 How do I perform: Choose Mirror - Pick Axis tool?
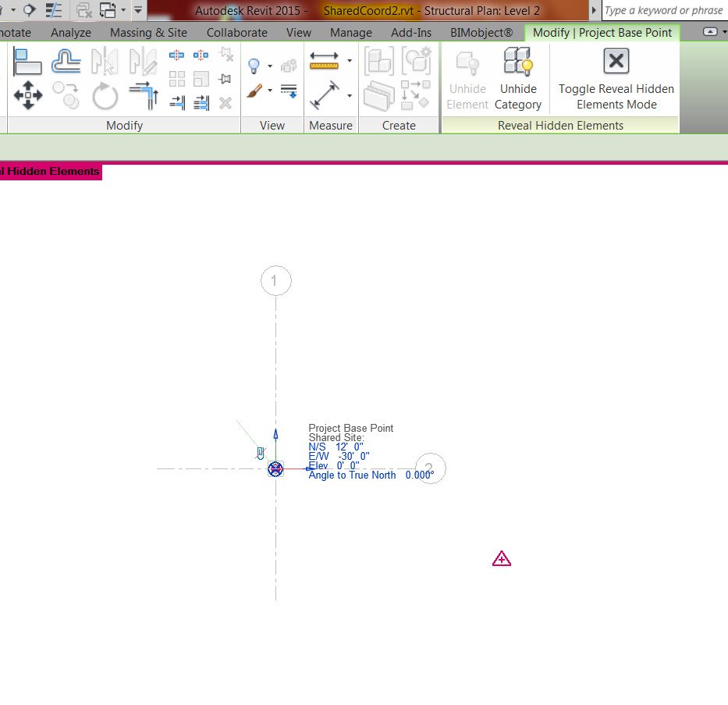pos(105,61)
